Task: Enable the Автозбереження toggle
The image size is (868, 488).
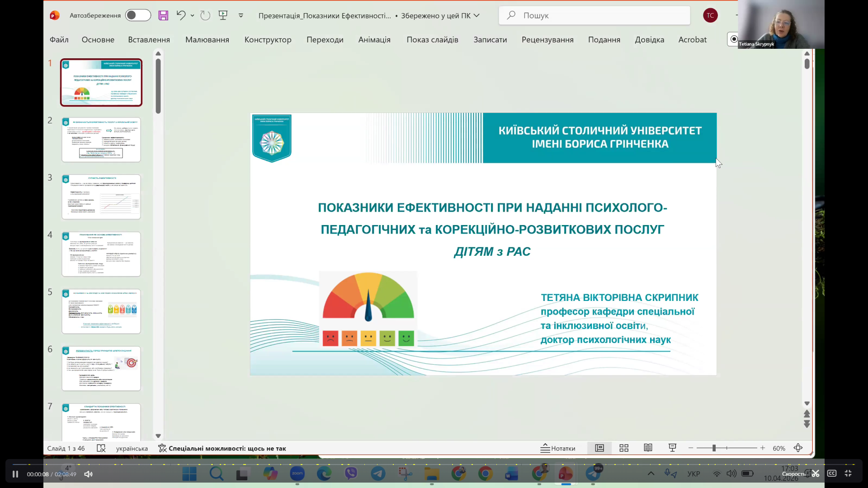Action: coord(138,15)
